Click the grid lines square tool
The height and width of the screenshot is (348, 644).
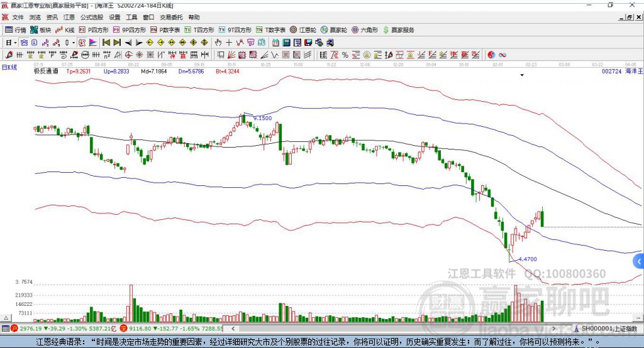pos(286,55)
